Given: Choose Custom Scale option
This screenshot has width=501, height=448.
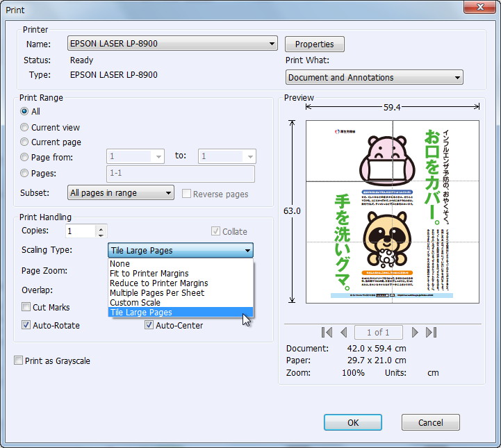Looking at the screenshot, I should click(181, 302).
